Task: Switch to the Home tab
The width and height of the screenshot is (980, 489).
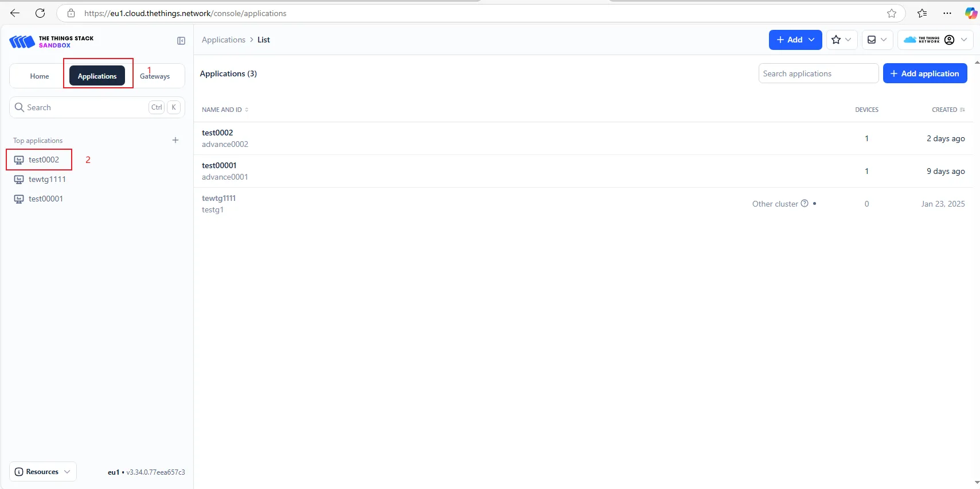Action: [x=40, y=76]
